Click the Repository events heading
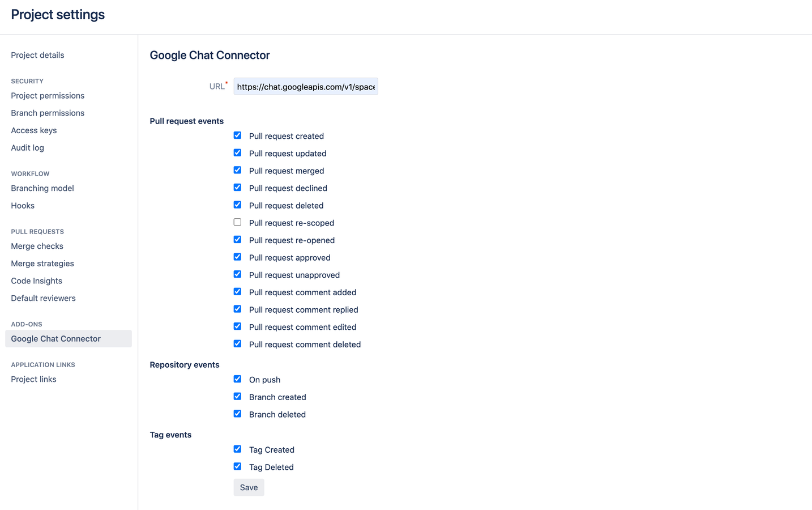The width and height of the screenshot is (812, 510). (185, 365)
